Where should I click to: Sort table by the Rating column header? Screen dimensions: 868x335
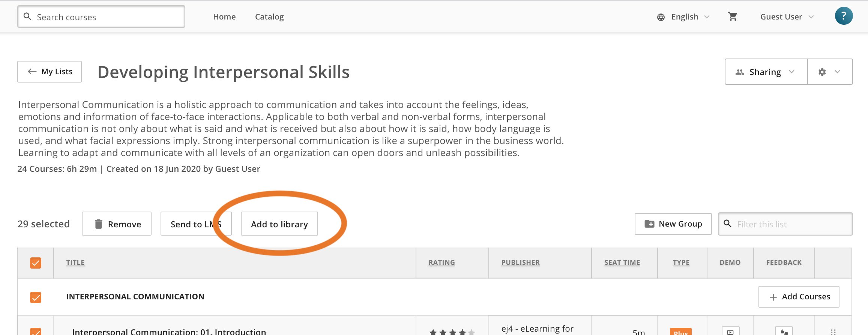coord(442,263)
